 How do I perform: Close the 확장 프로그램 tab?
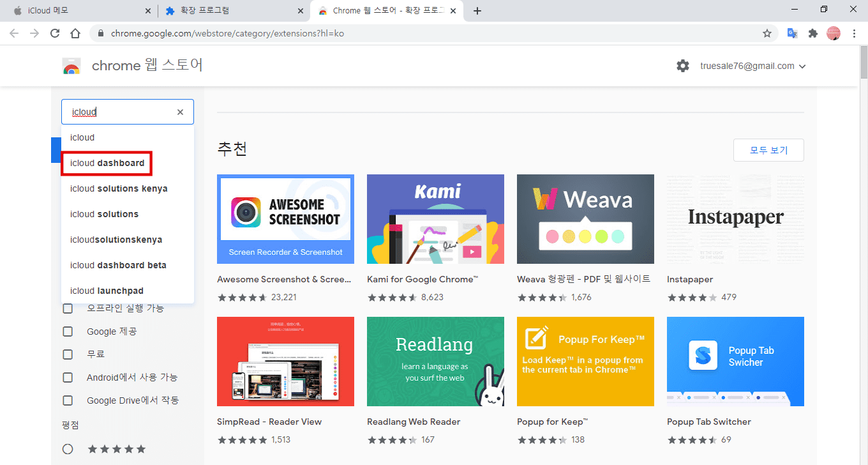[x=301, y=11]
